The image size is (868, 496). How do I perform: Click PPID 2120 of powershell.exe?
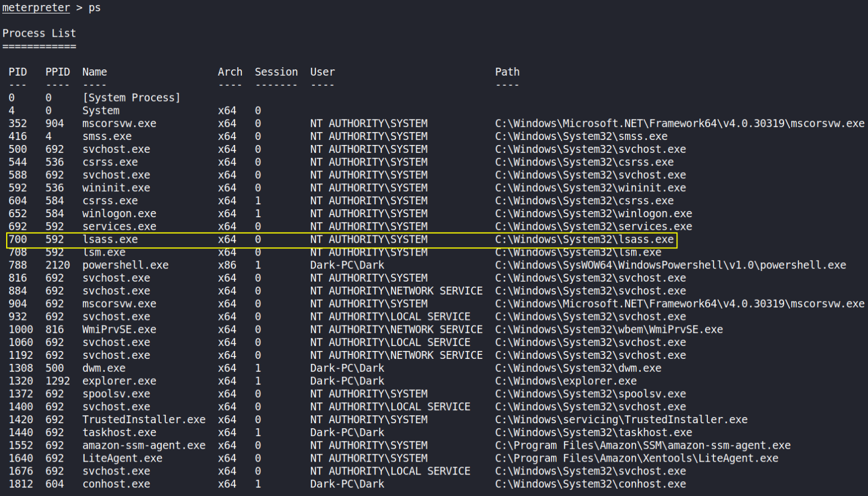pyautogui.click(x=58, y=265)
